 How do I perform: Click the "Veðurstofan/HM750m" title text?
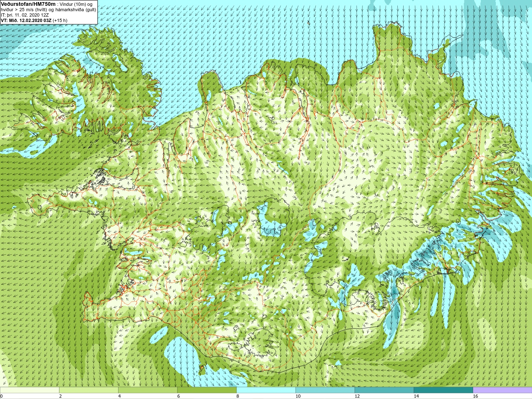tap(28, 4)
